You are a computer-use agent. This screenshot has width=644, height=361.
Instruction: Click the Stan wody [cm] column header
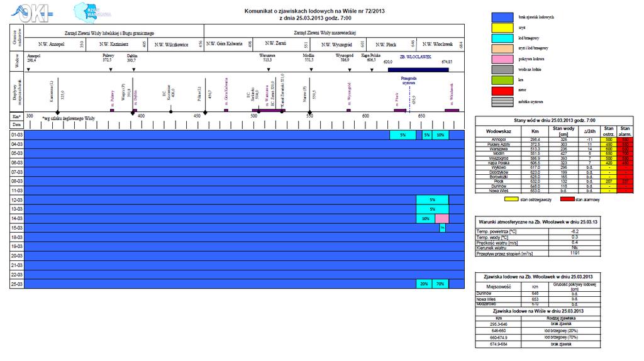563,131
